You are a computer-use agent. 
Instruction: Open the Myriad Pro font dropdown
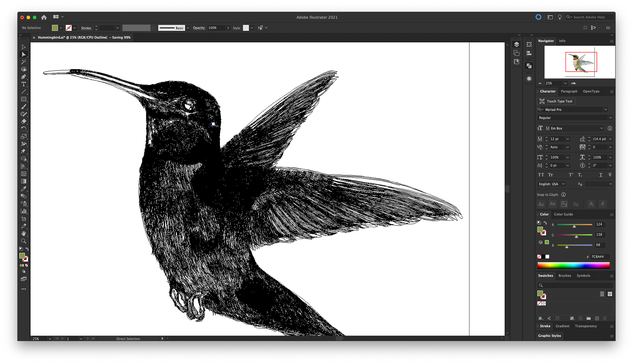click(606, 109)
